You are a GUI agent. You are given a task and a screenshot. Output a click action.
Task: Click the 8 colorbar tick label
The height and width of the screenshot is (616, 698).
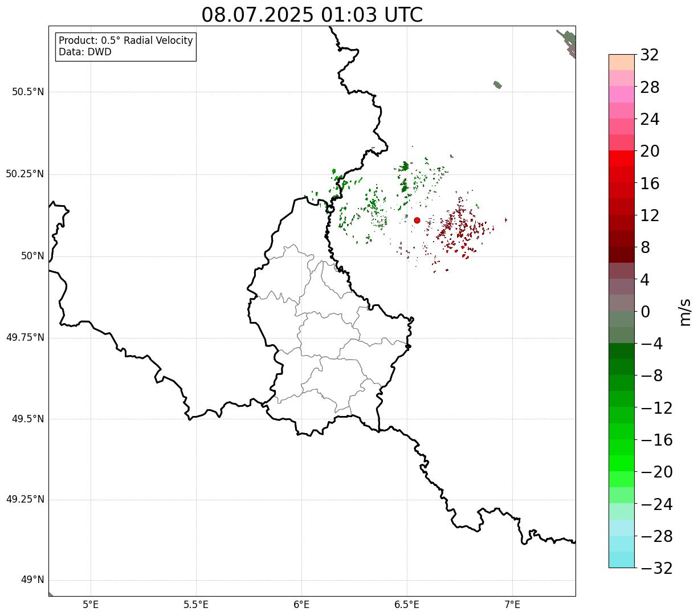[x=645, y=248]
